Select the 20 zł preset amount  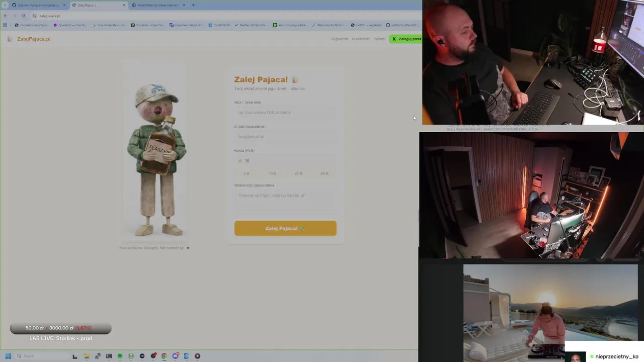(x=298, y=173)
